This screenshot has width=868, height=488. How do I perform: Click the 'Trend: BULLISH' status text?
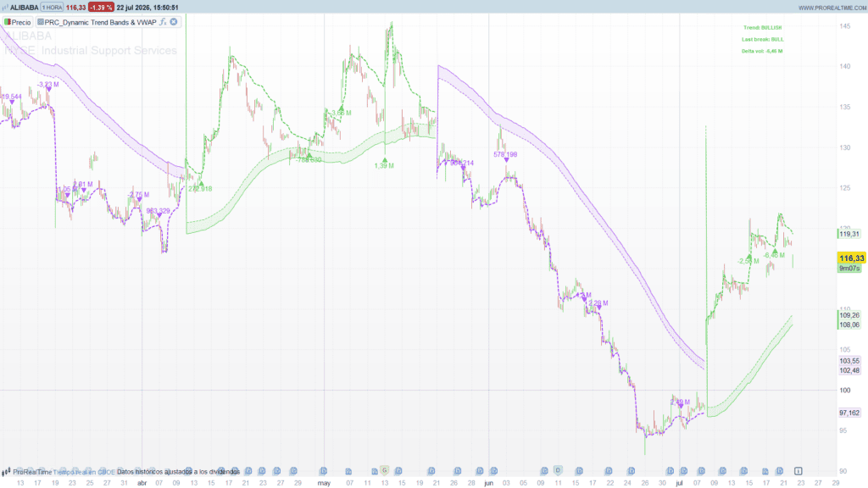click(762, 28)
